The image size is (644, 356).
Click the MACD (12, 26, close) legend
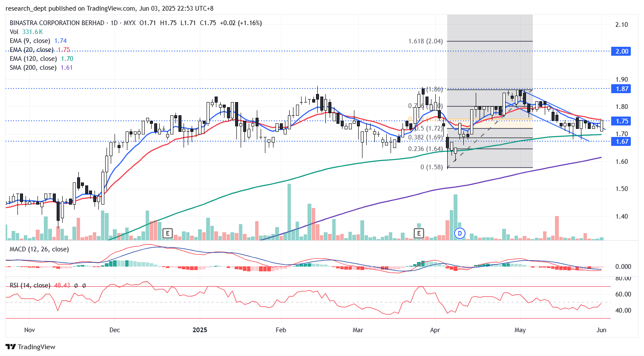[x=39, y=249]
